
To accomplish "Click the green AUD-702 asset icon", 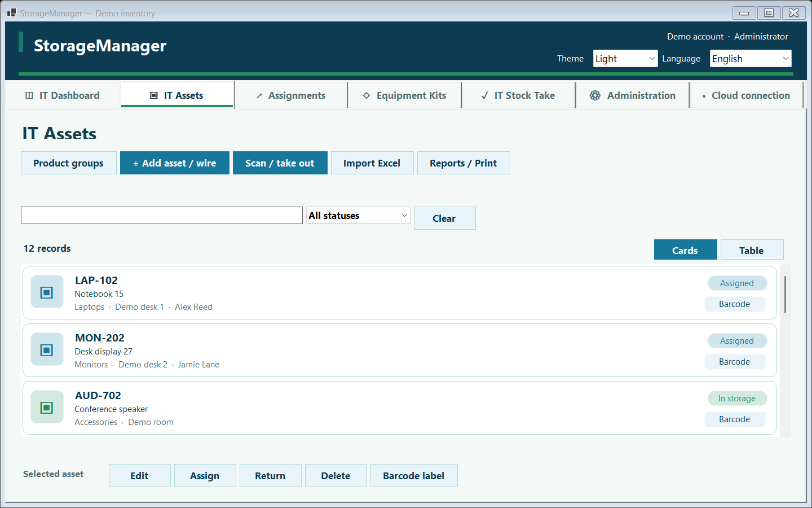I will coord(47,408).
